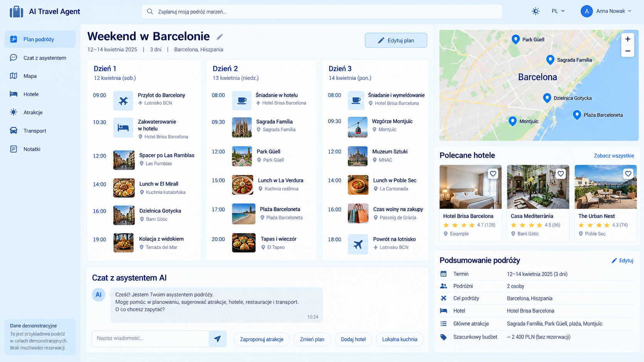Click the search field "Zaplanuj moją podróż marzeń"
Viewport: 644px width, 362px height.
(x=322, y=12)
